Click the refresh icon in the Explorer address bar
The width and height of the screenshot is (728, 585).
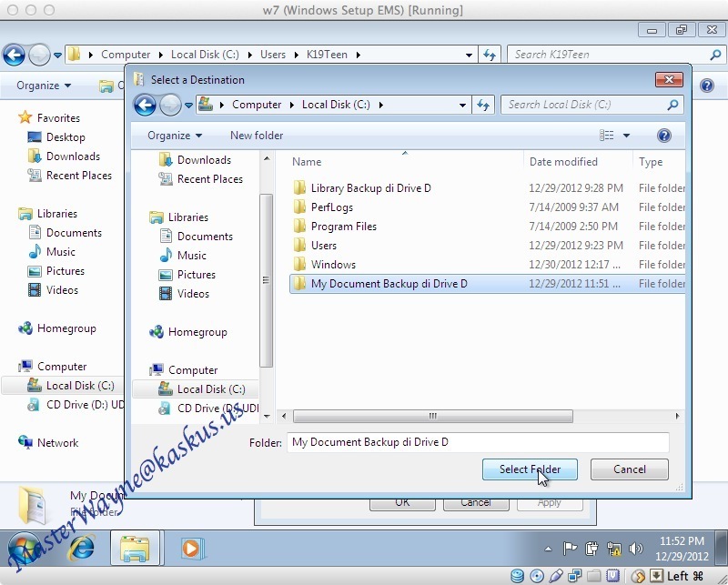pos(490,55)
